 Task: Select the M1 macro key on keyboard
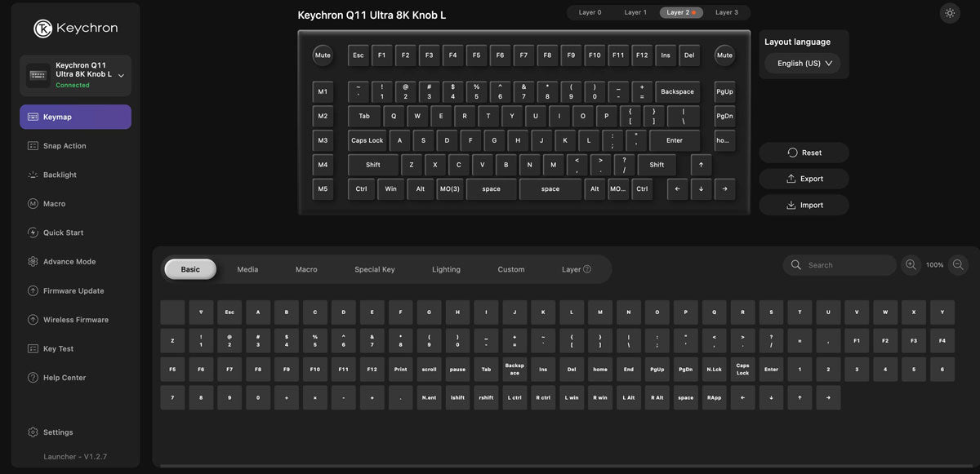click(x=323, y=91)
